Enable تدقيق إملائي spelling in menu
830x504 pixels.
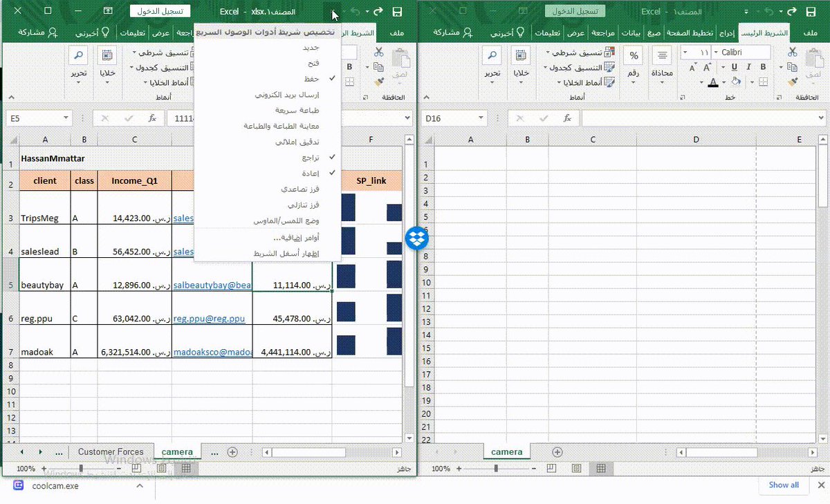tap(267, 142)
